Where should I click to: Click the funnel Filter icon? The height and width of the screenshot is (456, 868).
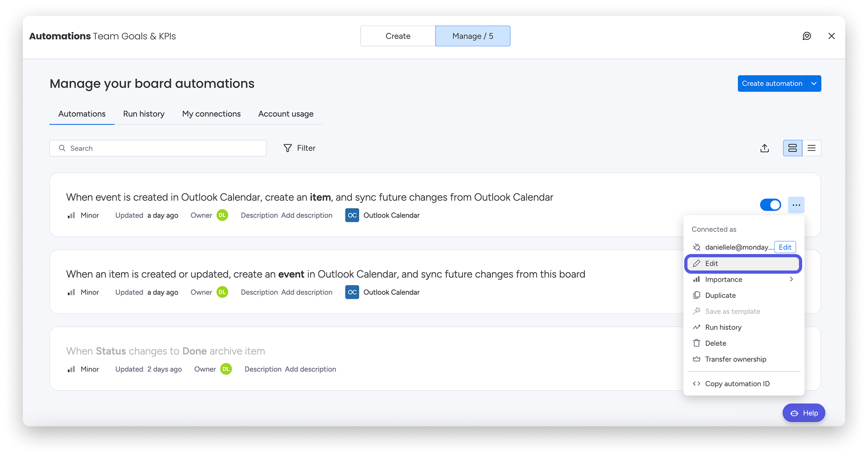point(288,148)
